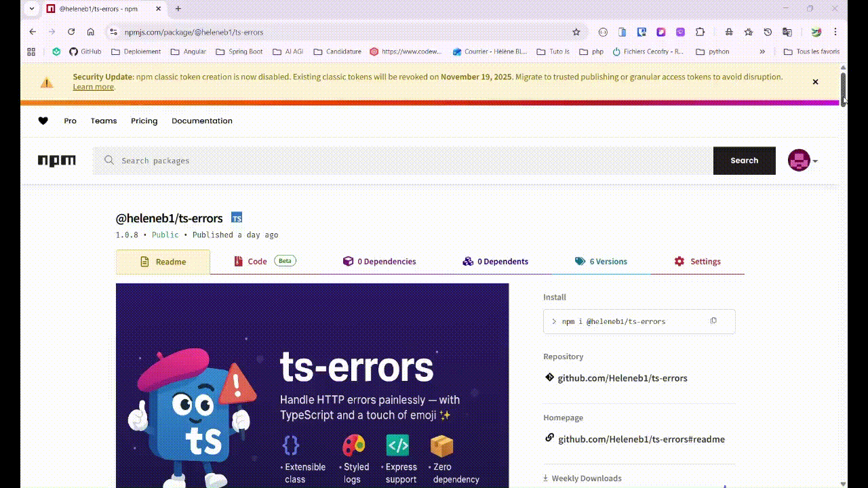This screenshot has width=868, height=488.
Task: Switch to the 0 Dependents tab
Action: 495,262
